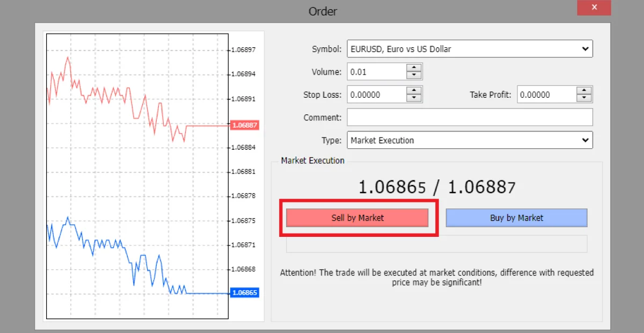The height and width of the screenshot is (333, 644).
Task: Click the red bid price tag 1.06887
Action: pyautogui.click(x=244, y=125)
